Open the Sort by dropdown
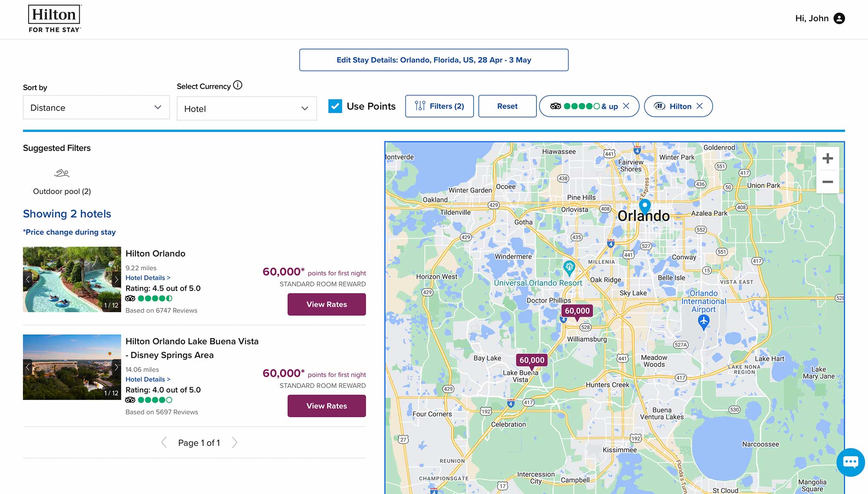Image resolution: width=868 pixels, height=494 pixels. (96, 108)
